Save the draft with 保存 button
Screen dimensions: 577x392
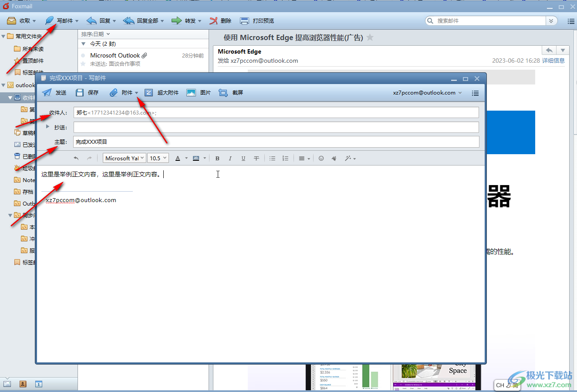(x=87, y=93)
